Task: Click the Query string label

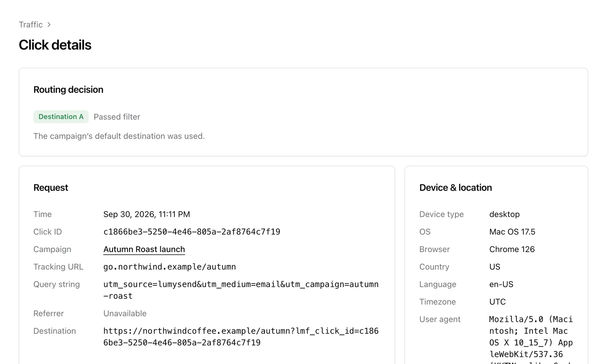Action: 56,284
